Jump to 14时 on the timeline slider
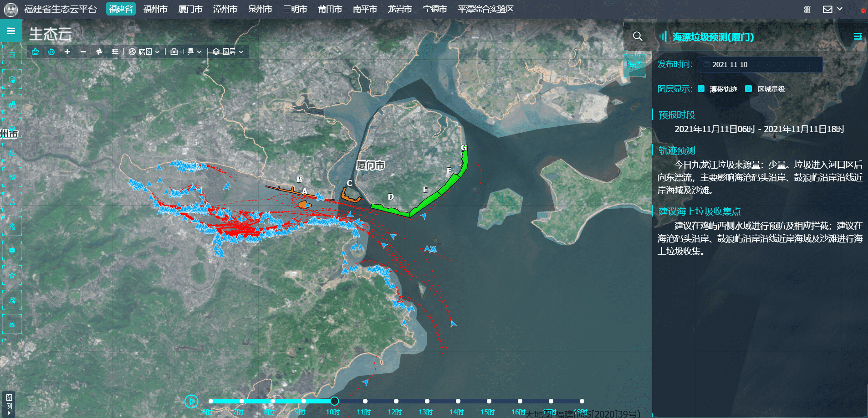This screenshot has width=868, height=418. coord(458,401)
